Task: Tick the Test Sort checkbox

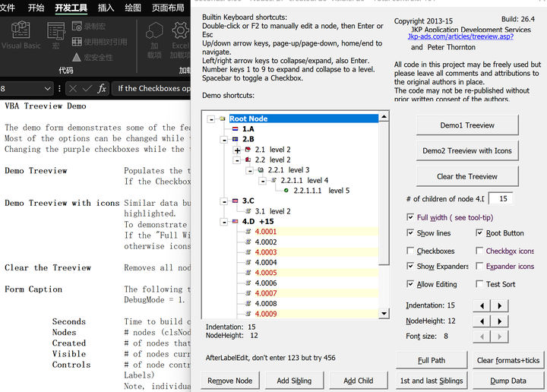Action: [479, 284]
